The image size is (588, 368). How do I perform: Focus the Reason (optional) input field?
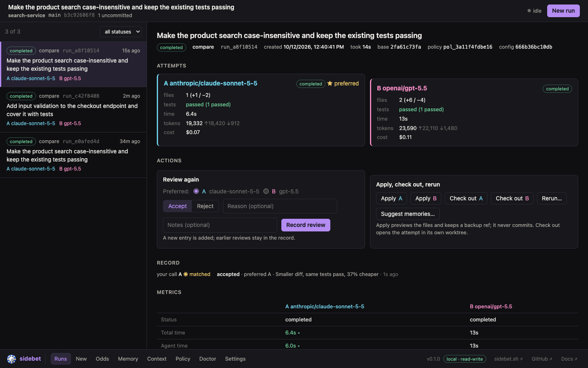pos(280,206)
